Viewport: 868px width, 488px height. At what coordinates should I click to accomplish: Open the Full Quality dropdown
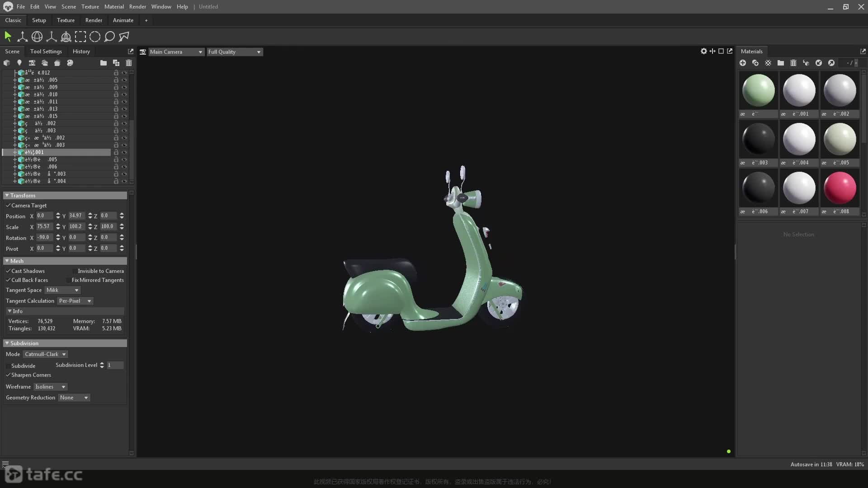click(x=234, y=52)
